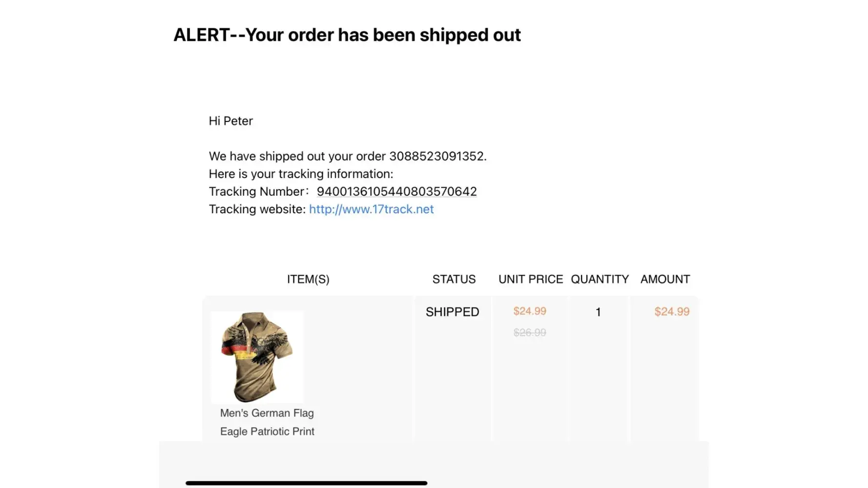
Task: Click the UNIT PRICE column header
Action: pos(530,280)
